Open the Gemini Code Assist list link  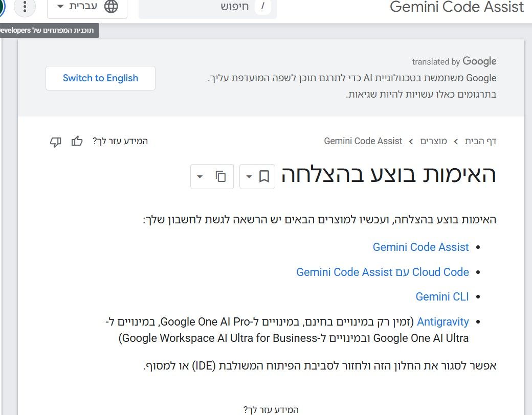point(420,247)
